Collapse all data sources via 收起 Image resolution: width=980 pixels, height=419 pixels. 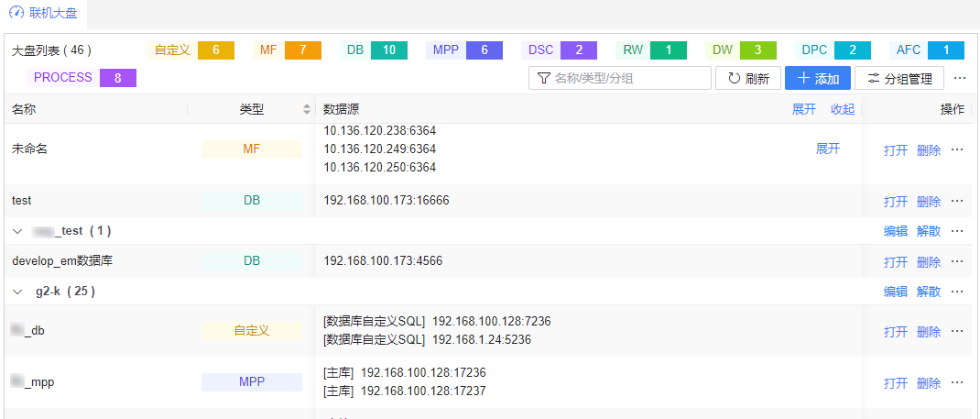(x=842, y=109)
